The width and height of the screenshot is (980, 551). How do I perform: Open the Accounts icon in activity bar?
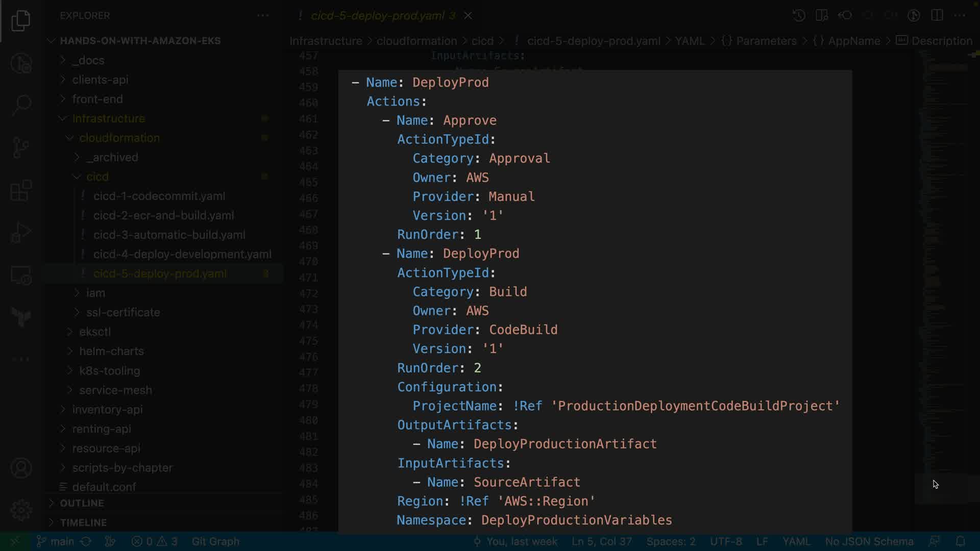tap(21, 468)
